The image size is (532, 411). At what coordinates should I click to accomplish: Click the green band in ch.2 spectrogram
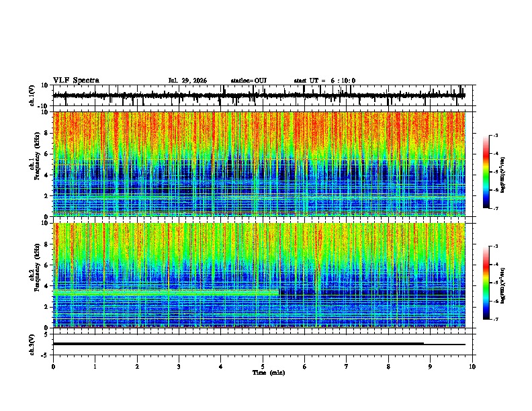tap(166, 292)
